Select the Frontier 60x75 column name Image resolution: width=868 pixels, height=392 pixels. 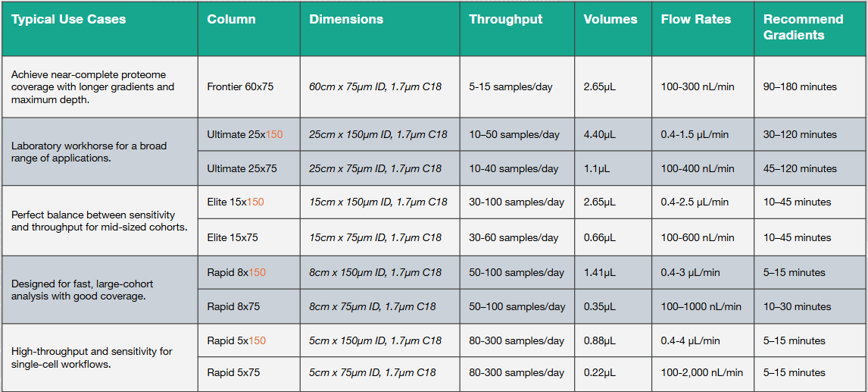point(240,86)
